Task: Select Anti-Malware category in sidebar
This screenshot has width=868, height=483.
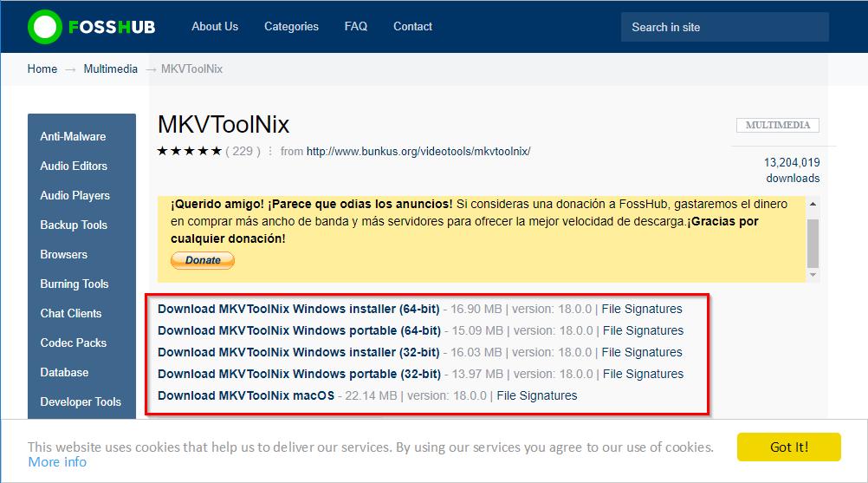Action: tap(73, 136)
